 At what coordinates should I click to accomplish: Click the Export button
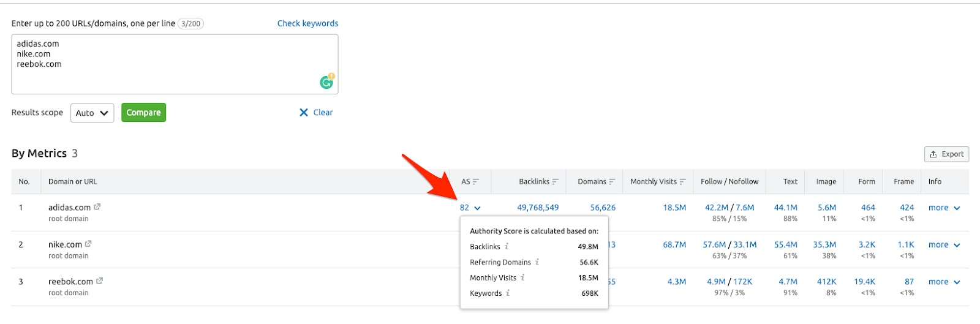pos(946,154)
